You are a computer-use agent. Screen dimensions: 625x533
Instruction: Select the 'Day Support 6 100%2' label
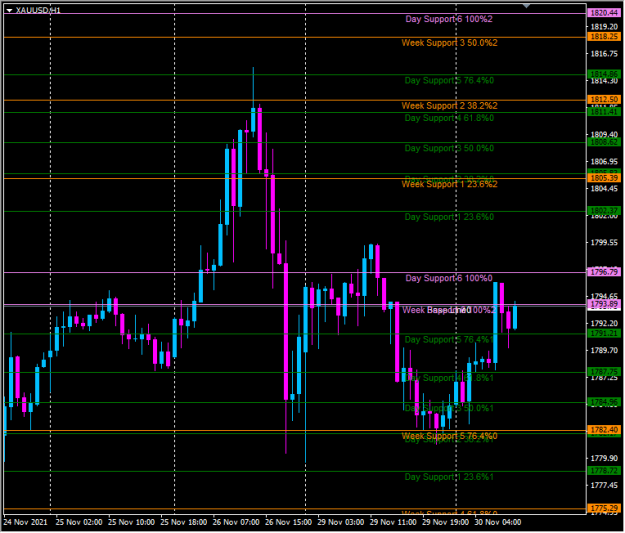(x=449, y=19)
